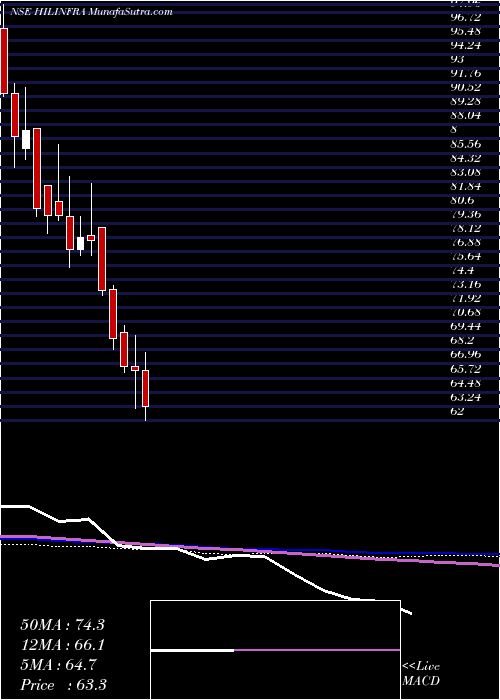Click the 81.84 price level label
The height and width of the screenshot is (700, 500).
[x=466, y=185]
